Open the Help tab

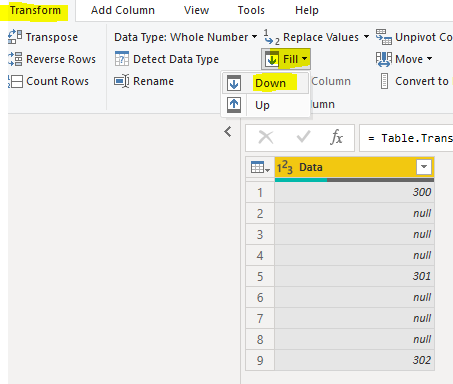(x=307, y=10)
